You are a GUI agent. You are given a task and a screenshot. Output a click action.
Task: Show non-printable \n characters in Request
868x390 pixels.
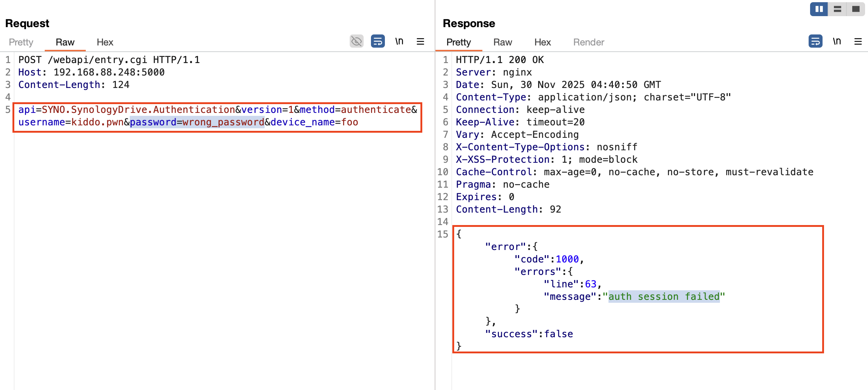click(x=399, y=41)
